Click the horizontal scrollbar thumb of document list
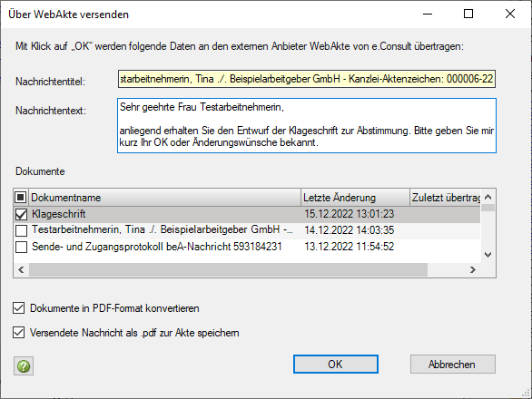 tap(229, 270)
